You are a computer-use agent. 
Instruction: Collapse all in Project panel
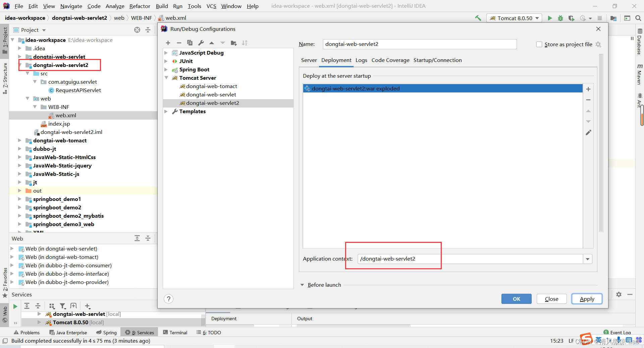point(148,30)
